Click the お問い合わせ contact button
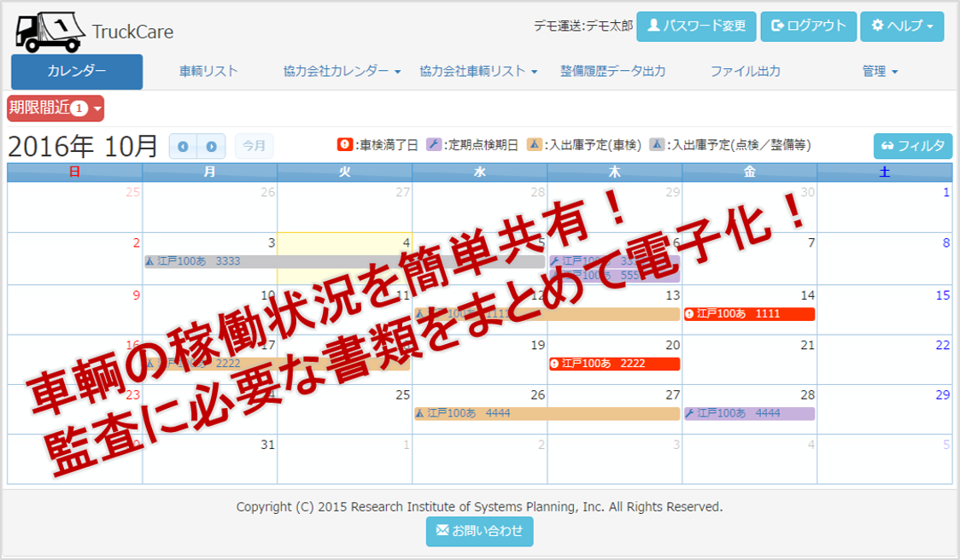Viewport: 960px width, 560px height. 479,531
